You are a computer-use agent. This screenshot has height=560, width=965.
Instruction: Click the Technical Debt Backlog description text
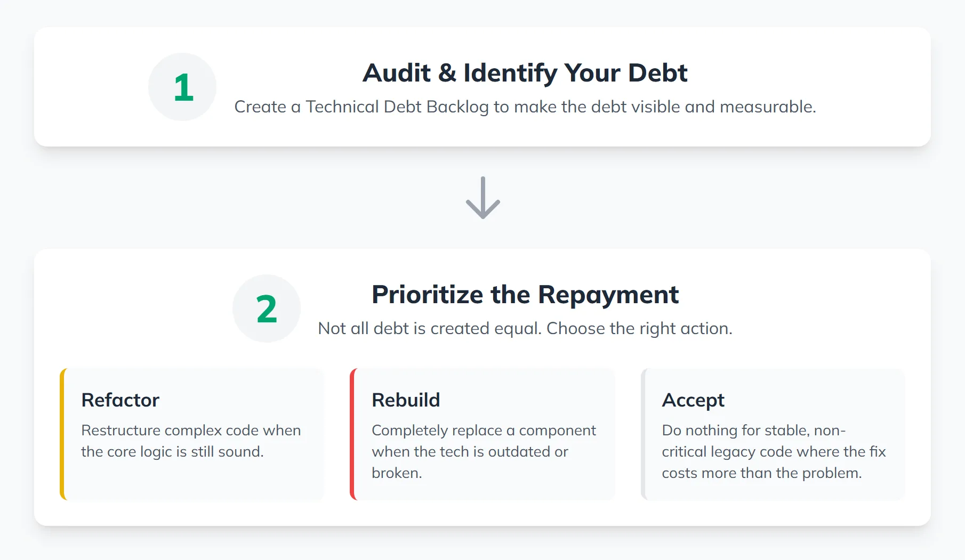click(x=525, y=107)
